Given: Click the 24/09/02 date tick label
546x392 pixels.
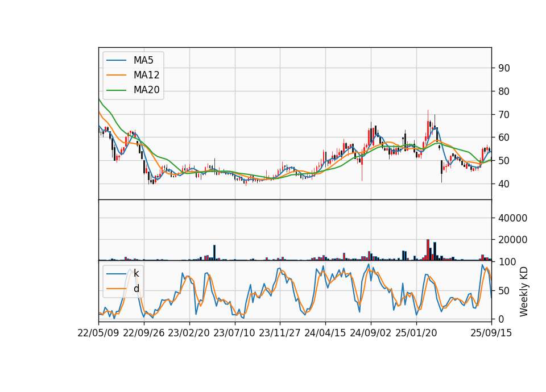Looking at the screenshot, I should 370,333.
